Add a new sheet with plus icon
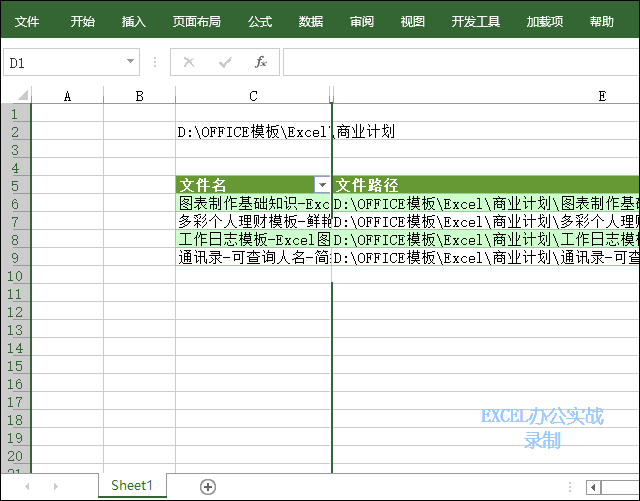The image size is (640, 501). (x=208, y=487)
